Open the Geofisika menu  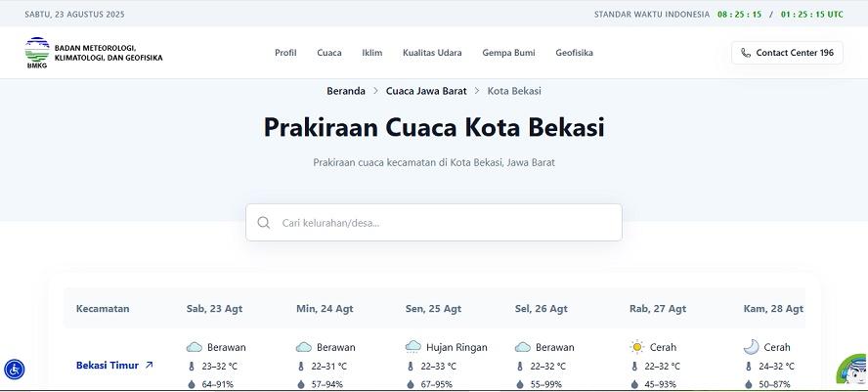pyautogui.click(x=574, y=53)
